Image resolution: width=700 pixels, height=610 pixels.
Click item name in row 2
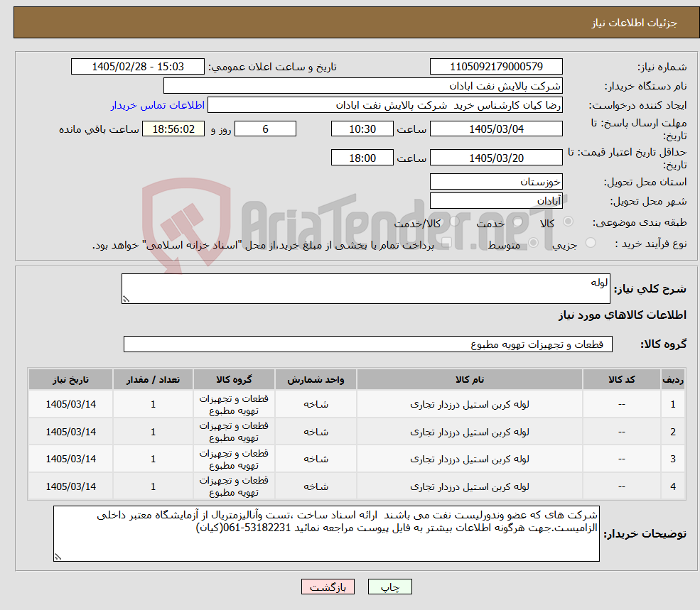(x=470, y=432)
